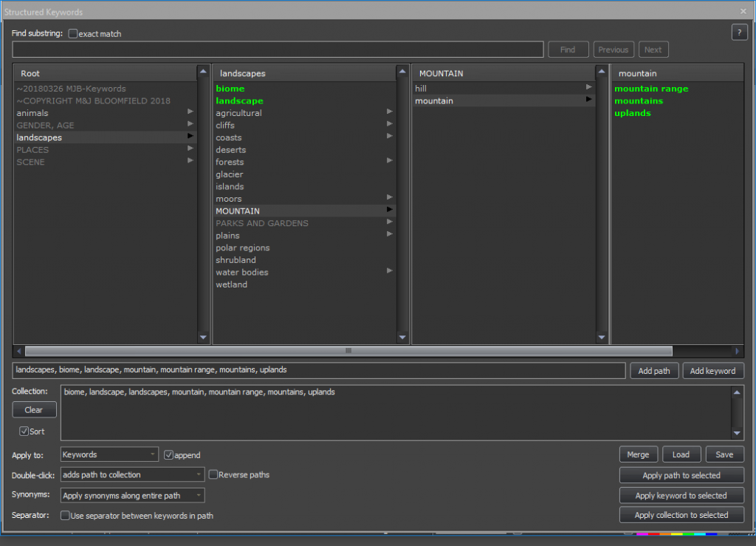
Task: Expand the moors arrow
Action: [x=390, y=197]
